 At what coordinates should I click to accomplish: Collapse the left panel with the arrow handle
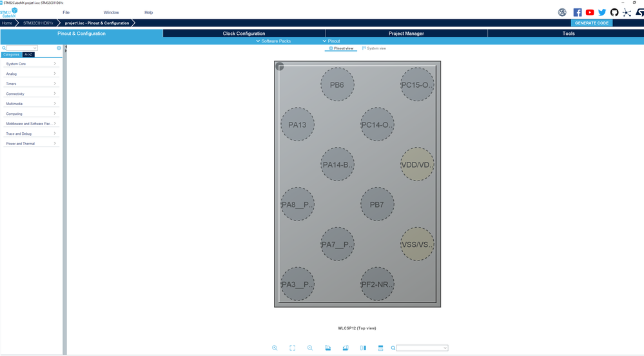pyautogui.click(x=66, y=48)
